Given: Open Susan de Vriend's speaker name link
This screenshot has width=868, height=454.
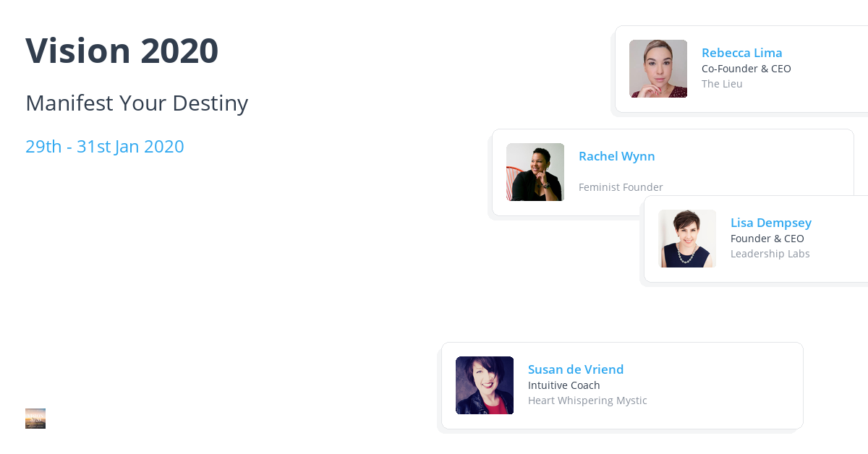Looking at the screenshot, I should tap(575, 369).
